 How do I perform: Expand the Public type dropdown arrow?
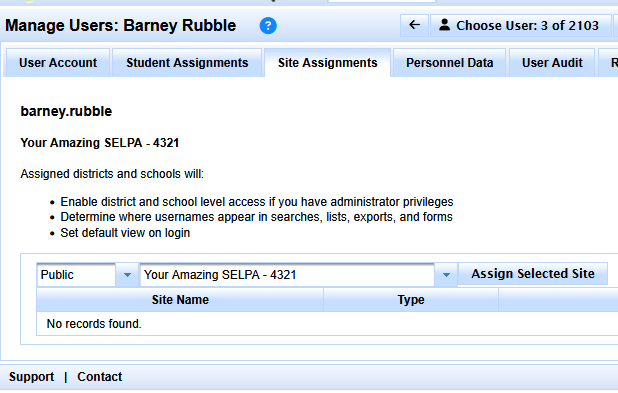click(127, 275)
